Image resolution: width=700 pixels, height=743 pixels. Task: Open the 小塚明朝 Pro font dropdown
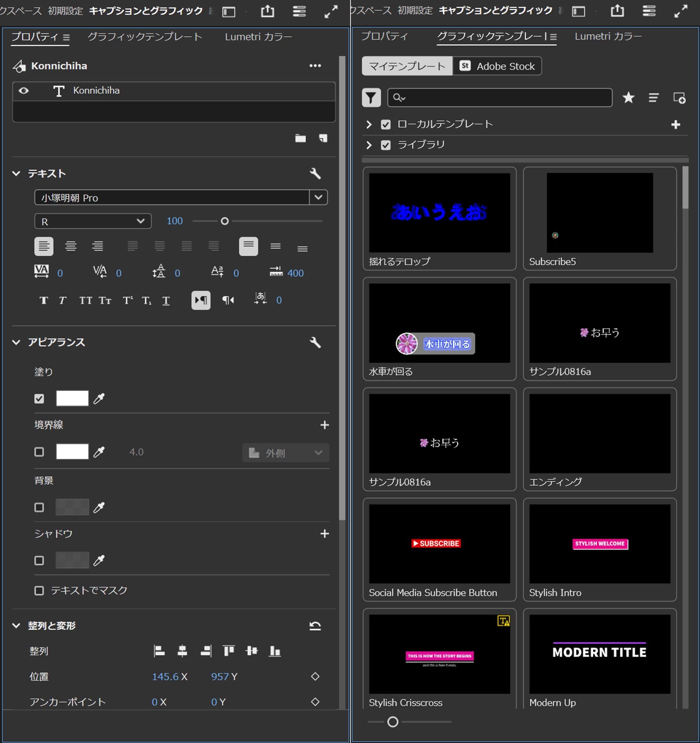coord(318,197)
